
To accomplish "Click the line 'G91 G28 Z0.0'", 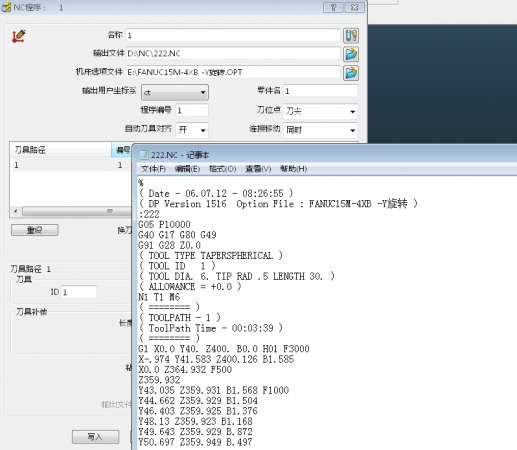I will point(169,245).
